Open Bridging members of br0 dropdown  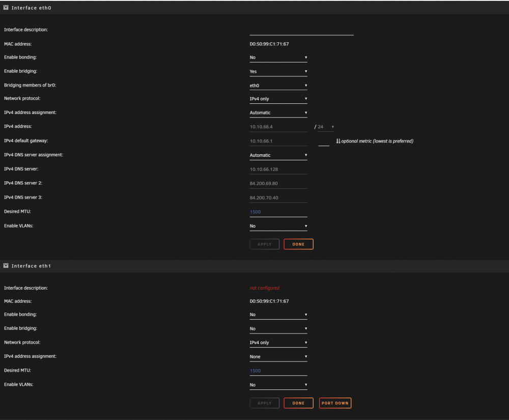[278, 86]
